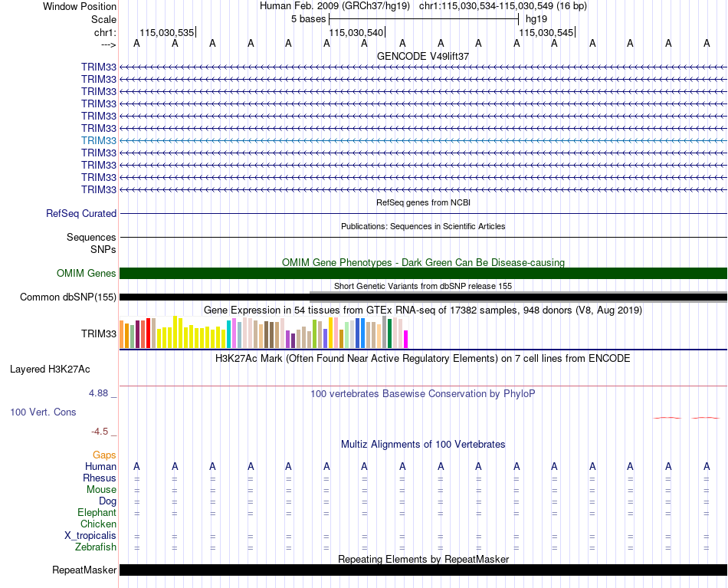This screenshot has width=728, height=588.
Task: Click the black Common dbSNP item bar
Action: click(423, 297)
